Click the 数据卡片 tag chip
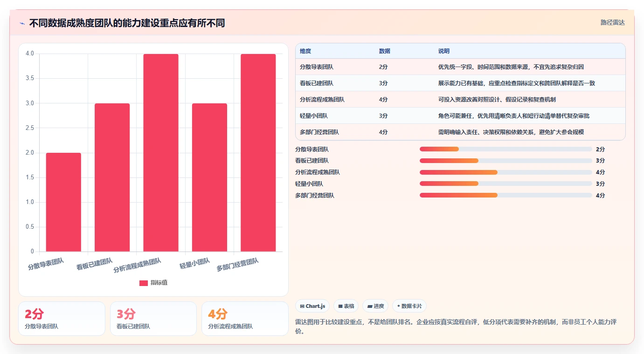644x354 pixels. pyautogui.click(x=409, y=306)
